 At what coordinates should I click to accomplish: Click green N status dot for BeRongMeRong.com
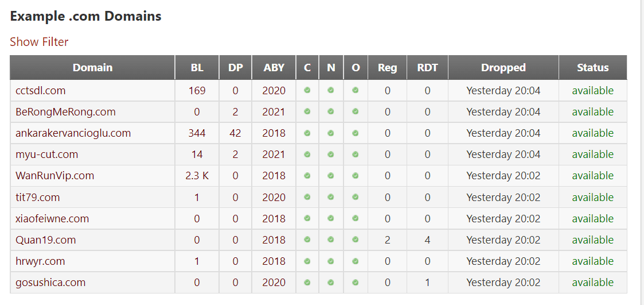pyautogui.click(x=330, y=111)
